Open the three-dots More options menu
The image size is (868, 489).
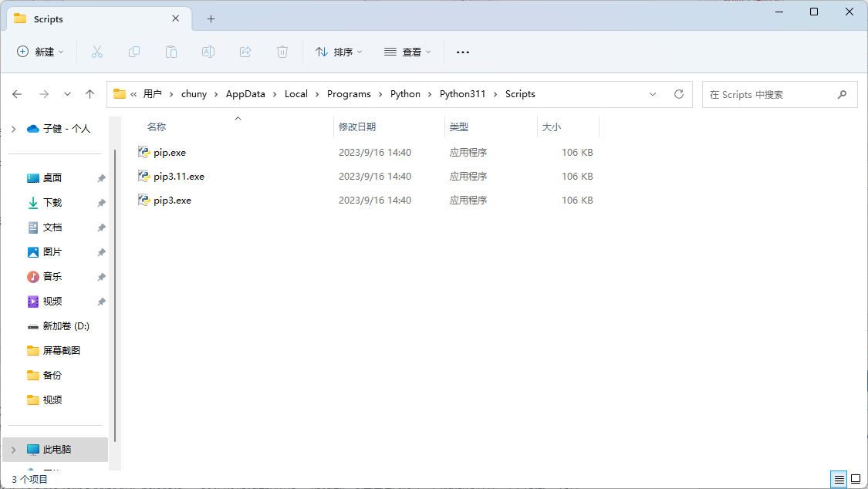463,52
